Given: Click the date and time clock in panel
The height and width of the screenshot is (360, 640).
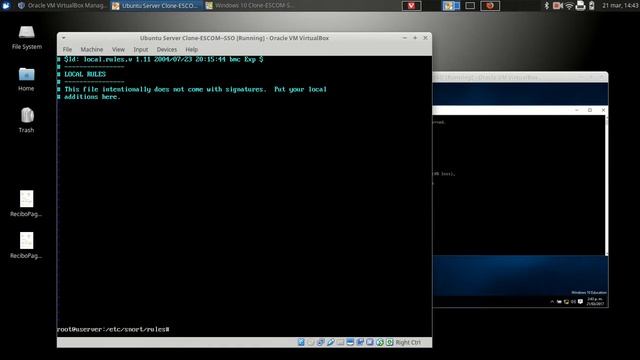Looking at the screenshot, I should (620, 5).
